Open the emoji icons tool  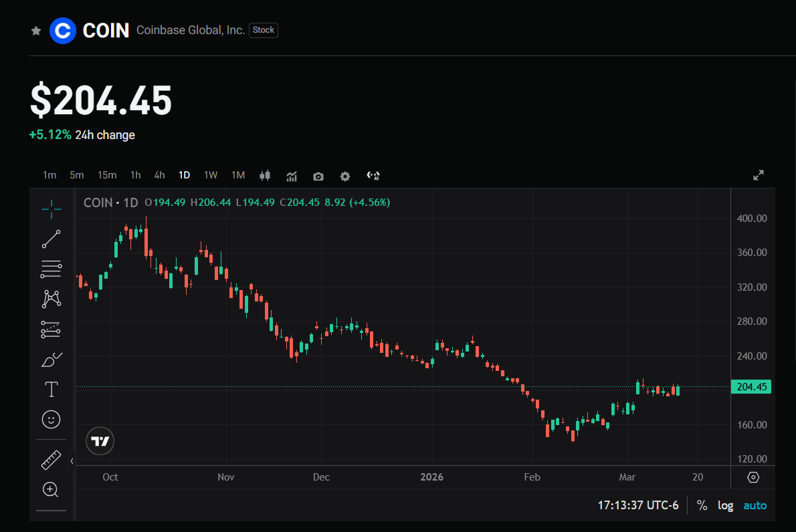pyautogui.click(x=51, y=420)
